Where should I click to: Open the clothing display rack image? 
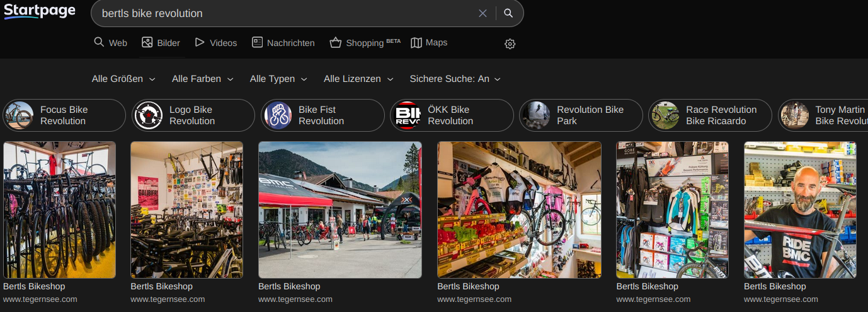672,210
